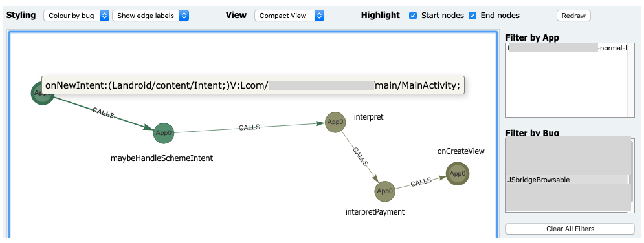Select the interpretPayment node circle
The width and height of the screenshot is (644, 243).
pos(385,191)
